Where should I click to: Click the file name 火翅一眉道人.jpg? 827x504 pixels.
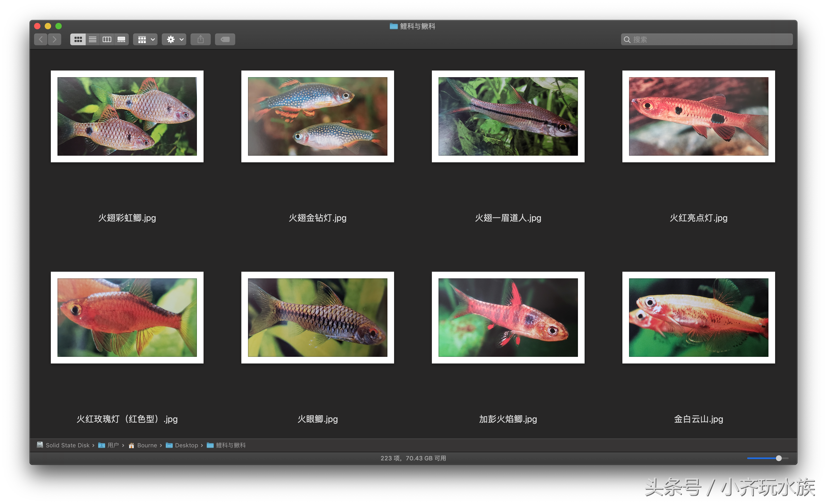point(508,218)
